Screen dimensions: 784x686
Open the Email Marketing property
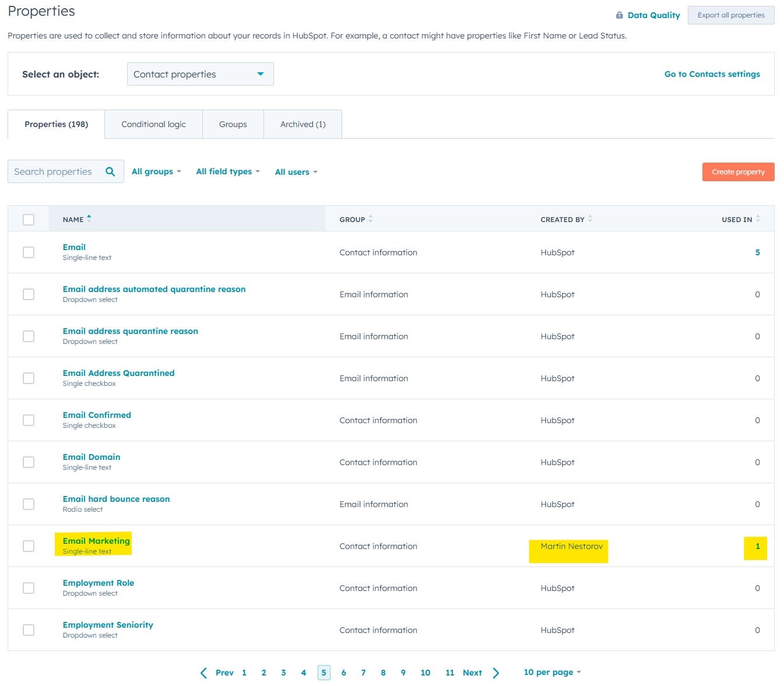(96, 541)
